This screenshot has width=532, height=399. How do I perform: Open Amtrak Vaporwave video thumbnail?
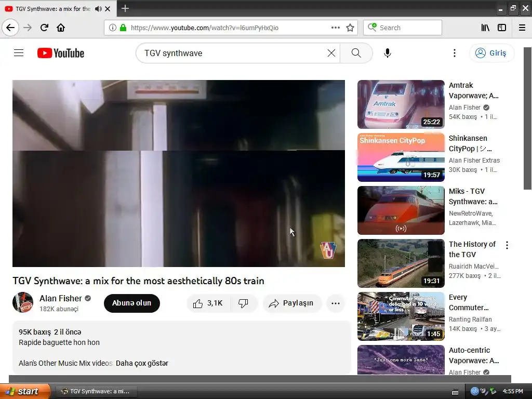coord(401,104)
